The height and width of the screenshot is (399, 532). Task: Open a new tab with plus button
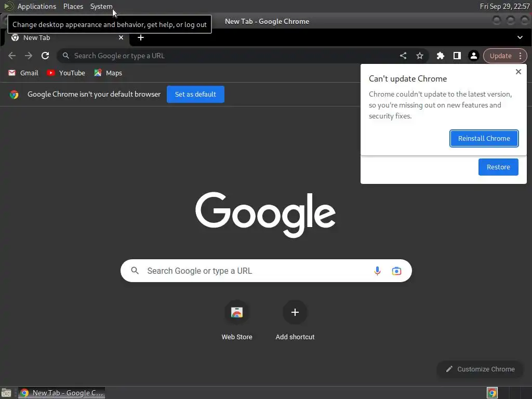tap(141, 37)
